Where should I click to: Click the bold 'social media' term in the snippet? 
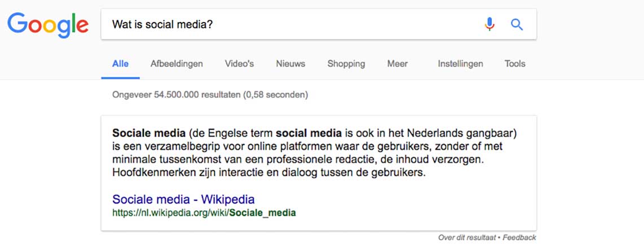coord(309,133)
